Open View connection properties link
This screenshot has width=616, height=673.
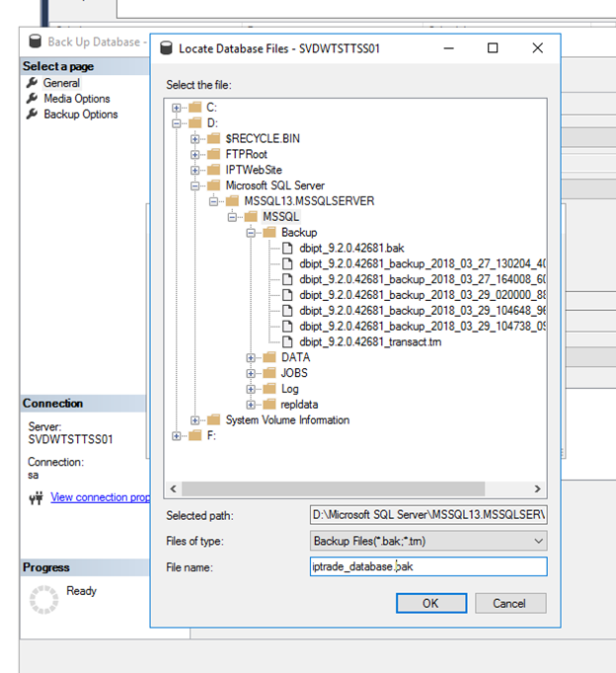click(100, 497)
